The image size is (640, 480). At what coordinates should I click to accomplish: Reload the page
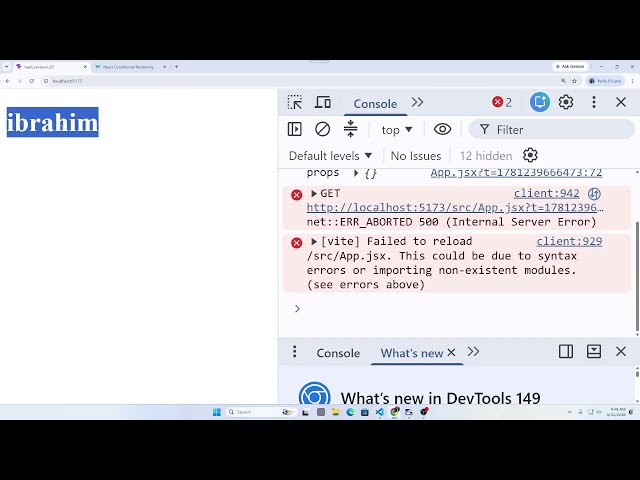point(32,81)
